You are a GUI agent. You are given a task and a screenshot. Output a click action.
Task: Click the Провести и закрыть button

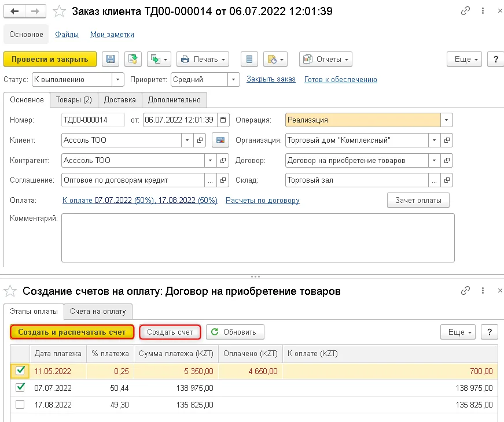[50, 59]
